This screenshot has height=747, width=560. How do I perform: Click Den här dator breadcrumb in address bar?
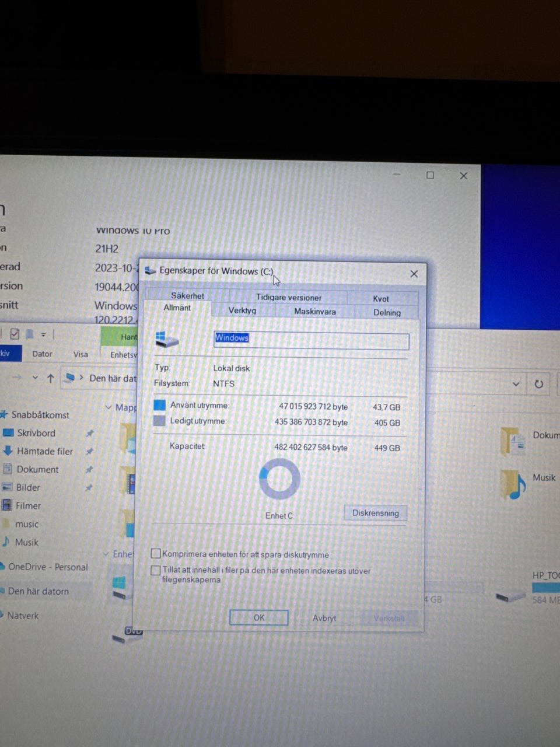[x=113, y=378]
